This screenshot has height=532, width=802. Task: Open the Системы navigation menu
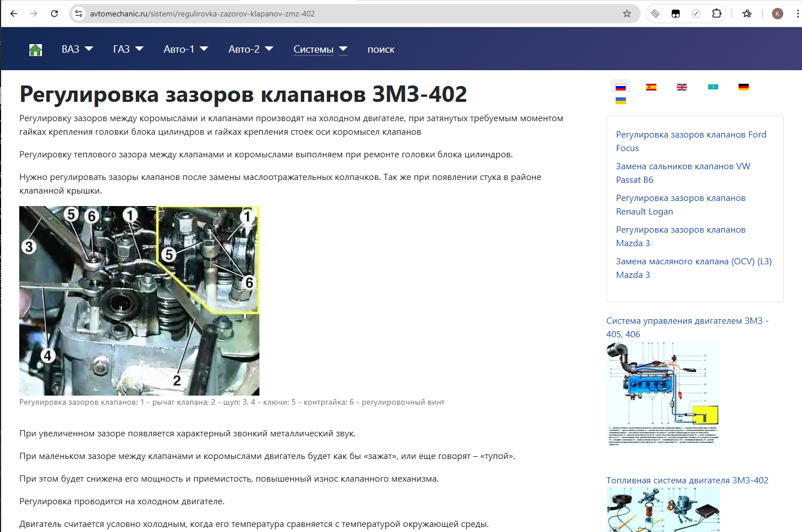320,49
